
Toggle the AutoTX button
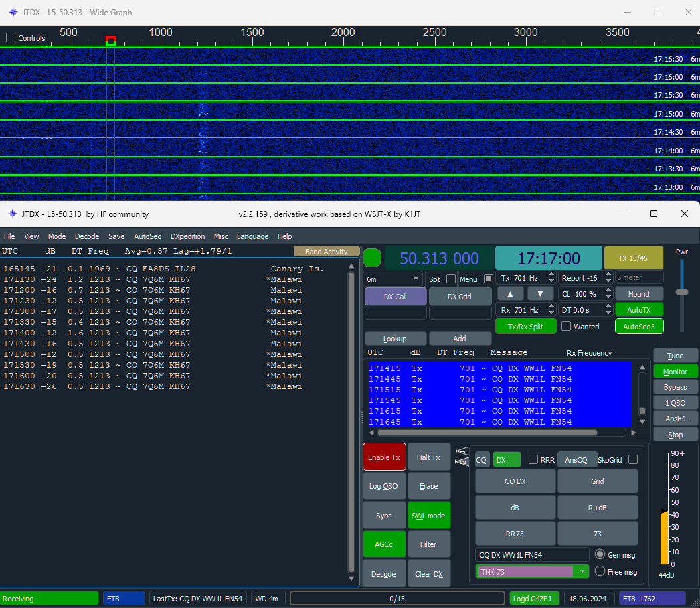(x=639, y=310)
